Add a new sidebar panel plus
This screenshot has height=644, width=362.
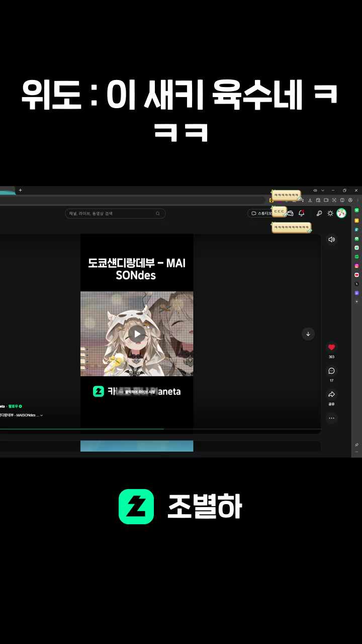(x=356, y=301)
